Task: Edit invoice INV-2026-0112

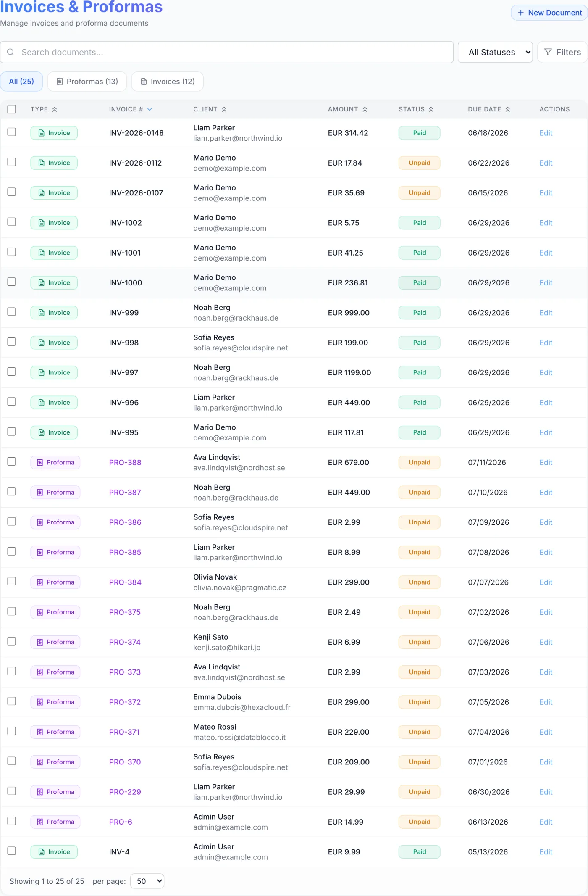Action: [x=546, y=163]
